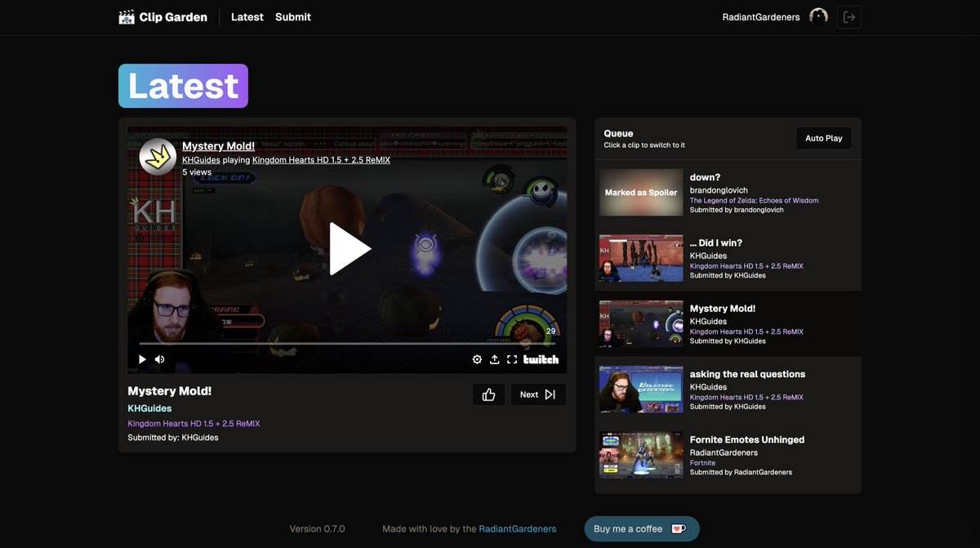The height and width of the screenshot is (548, 980).
Task: Click the Latest gradient heading
Action: tap(183, 86)
